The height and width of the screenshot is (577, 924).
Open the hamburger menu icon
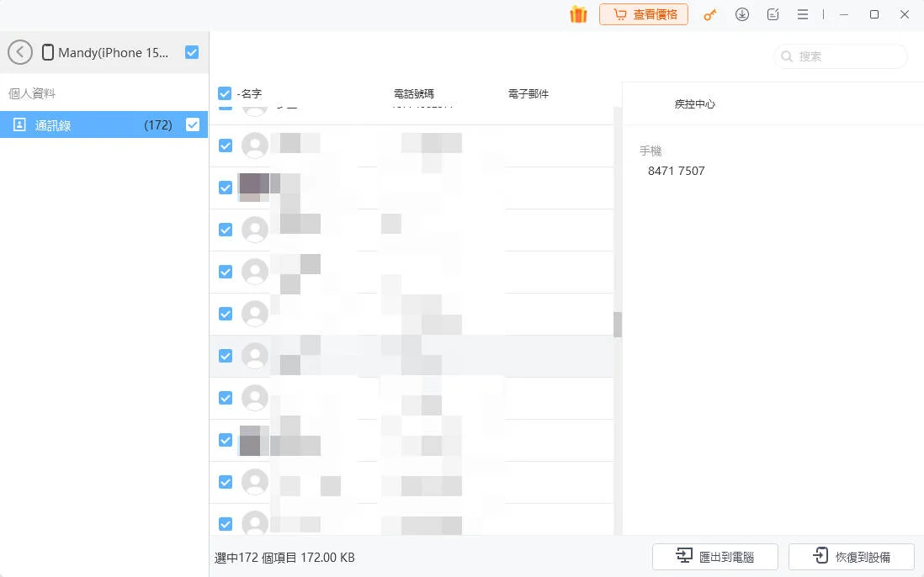(x=803, y=14)
